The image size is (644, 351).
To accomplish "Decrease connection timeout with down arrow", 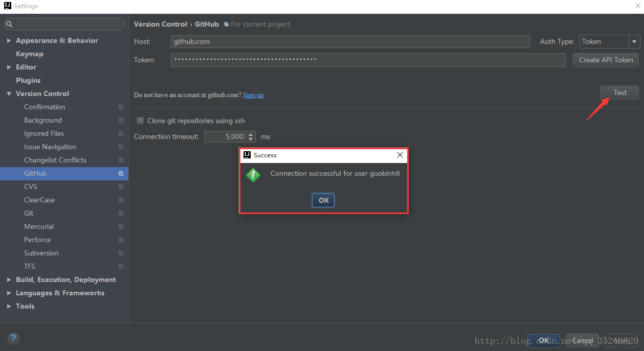I will click(250, 139).
